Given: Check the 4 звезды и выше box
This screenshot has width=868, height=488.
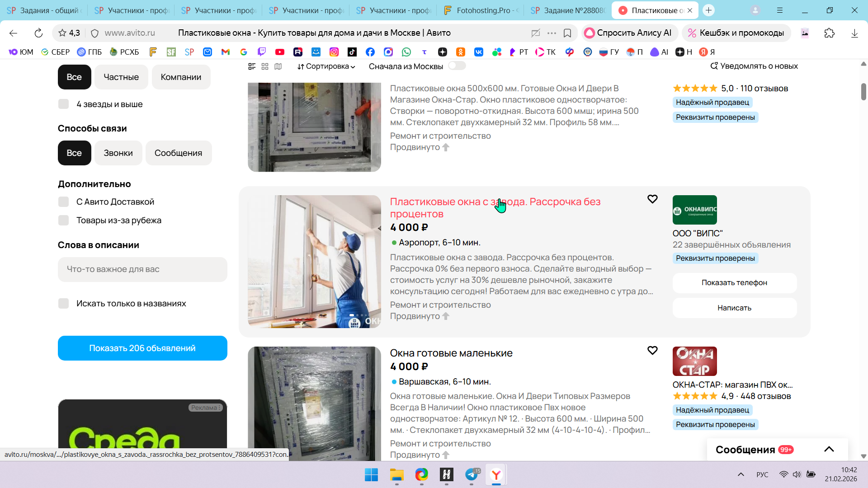Looking at the screenshot, I should point(64,104).
